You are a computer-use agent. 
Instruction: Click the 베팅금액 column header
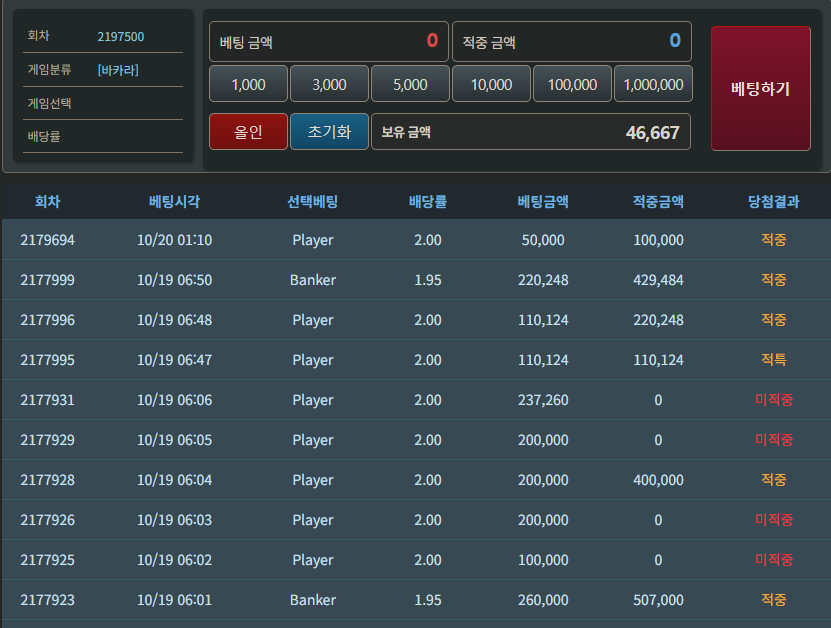click(x=543, y=201)
